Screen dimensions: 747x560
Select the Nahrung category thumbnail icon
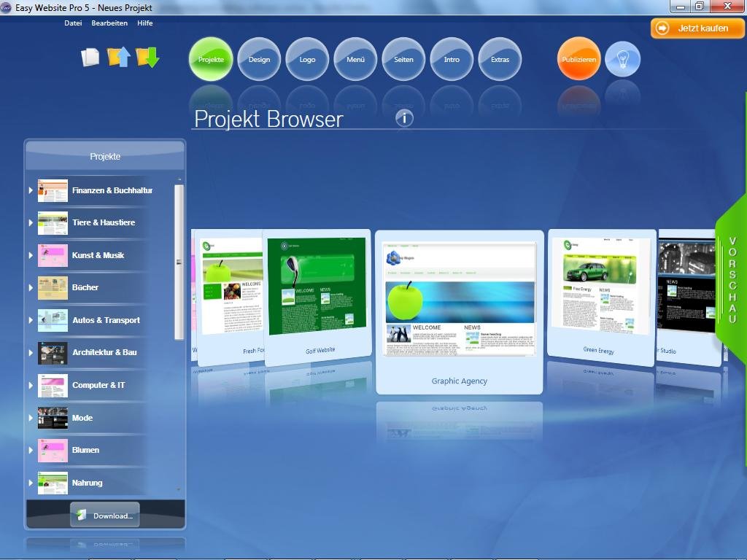click(x=53, y=483)
